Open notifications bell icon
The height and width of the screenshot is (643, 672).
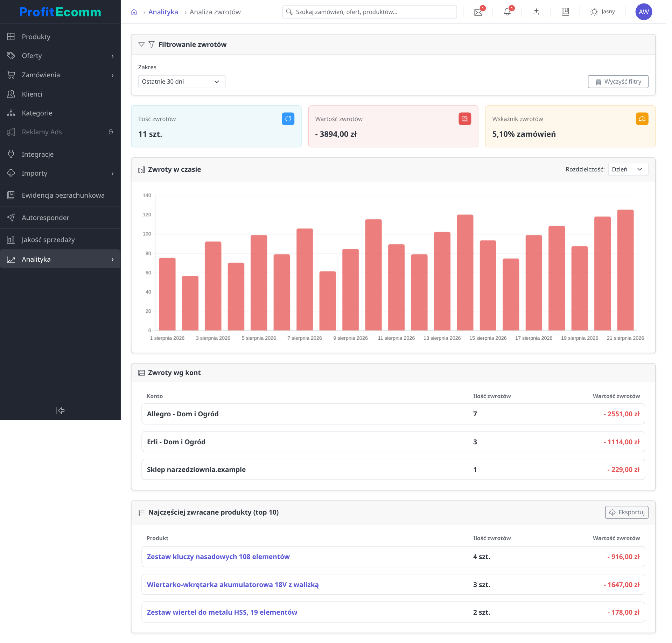(507, 12)
